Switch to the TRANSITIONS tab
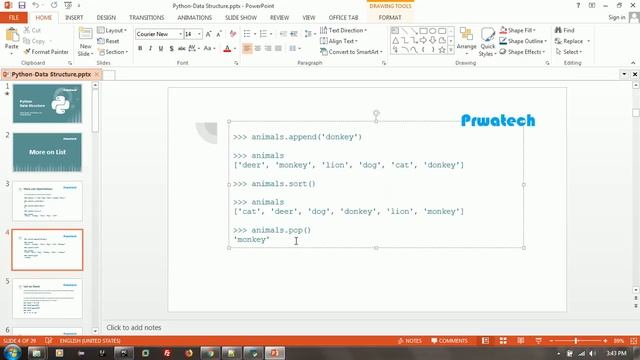This screenshot has height=360, width=640. 147,18
